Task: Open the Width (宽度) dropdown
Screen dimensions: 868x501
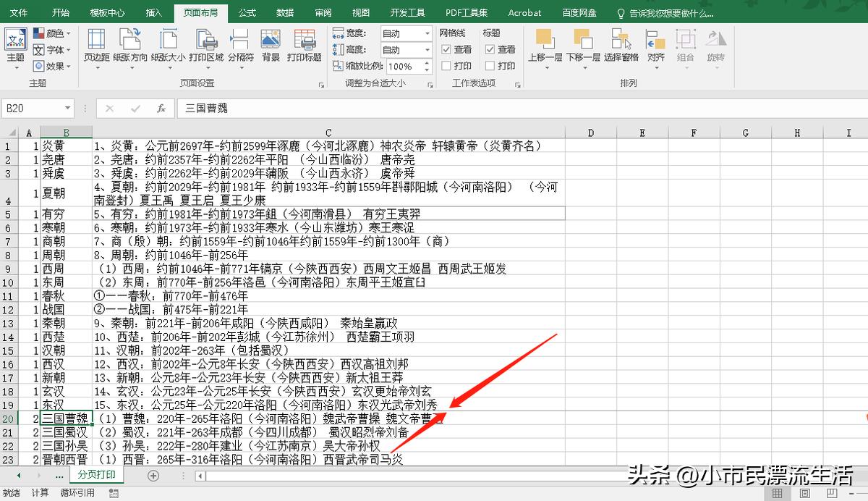Action: (x=427, y=33)
